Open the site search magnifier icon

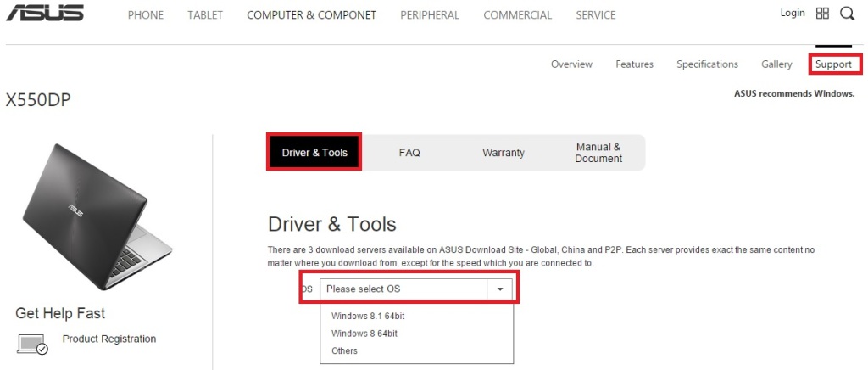point(847,14)
